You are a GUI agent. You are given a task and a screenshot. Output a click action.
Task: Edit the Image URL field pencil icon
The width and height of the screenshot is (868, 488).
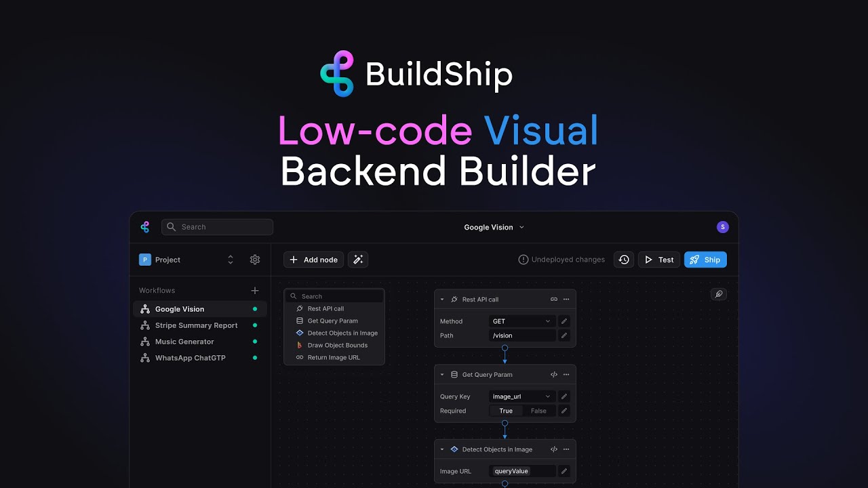(564, 471)
